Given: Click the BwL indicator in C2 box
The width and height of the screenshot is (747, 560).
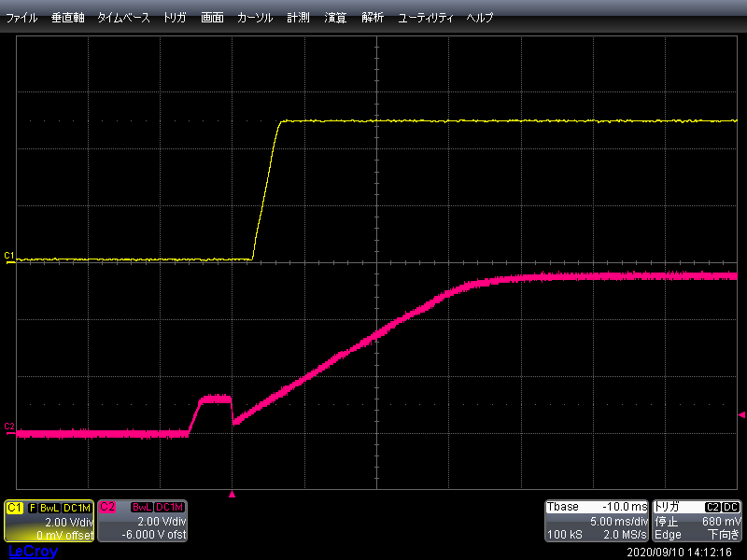Looking at the screenshot, I should click(142, 507).
